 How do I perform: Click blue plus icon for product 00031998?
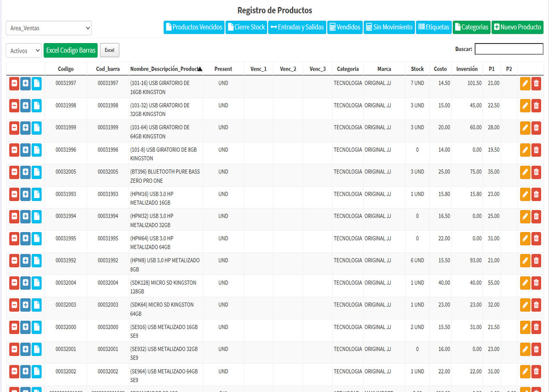25,105
